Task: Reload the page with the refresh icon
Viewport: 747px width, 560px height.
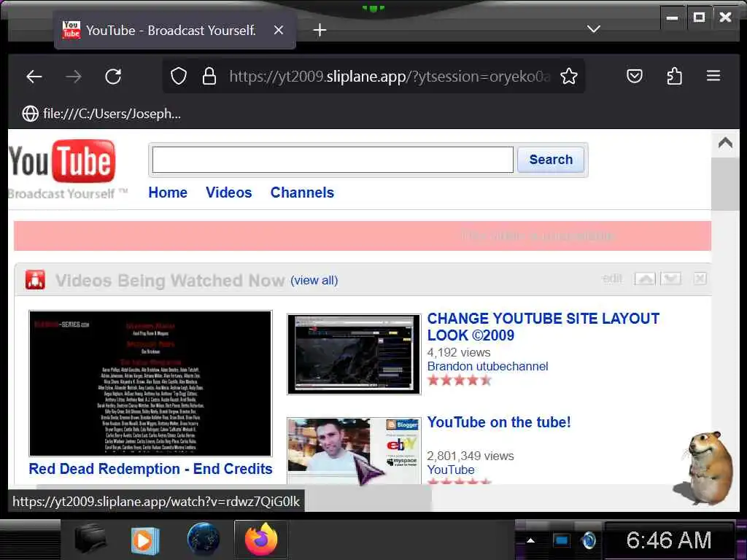Action: tap(113, 76)
